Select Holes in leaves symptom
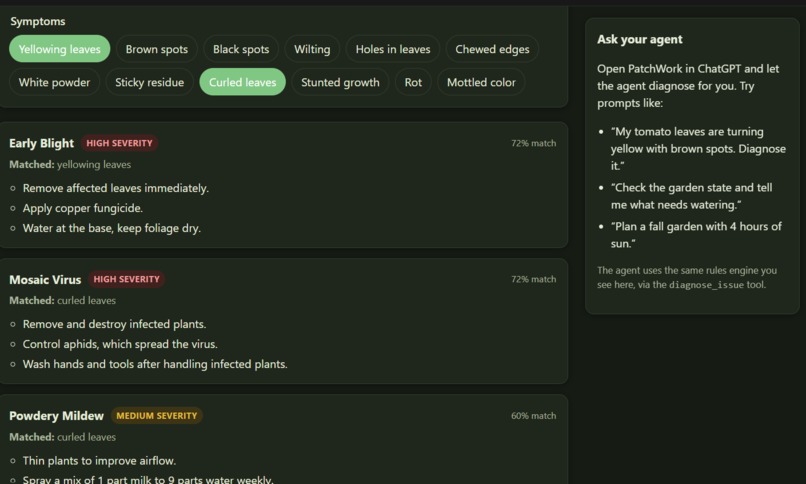Screen dimensions: 806x484 (x=393, y=49)
